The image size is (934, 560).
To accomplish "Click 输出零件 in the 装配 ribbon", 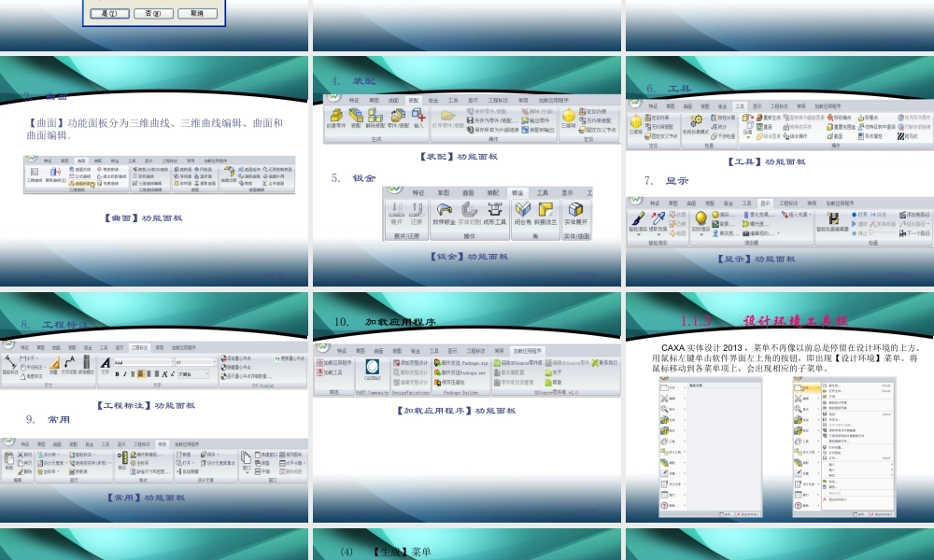I will point(538,120).
